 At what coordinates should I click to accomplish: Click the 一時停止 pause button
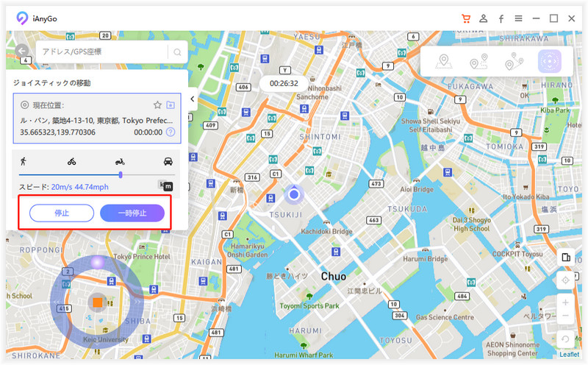[x=132, y=213]
